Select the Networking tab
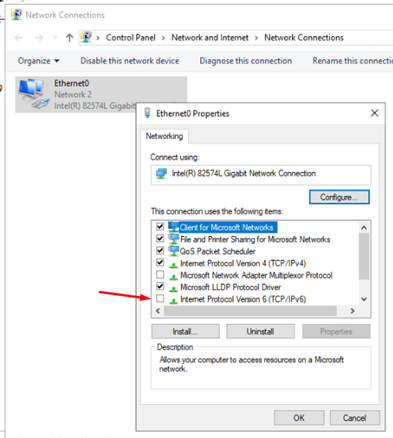393x438 pixels. click(164, 136)
